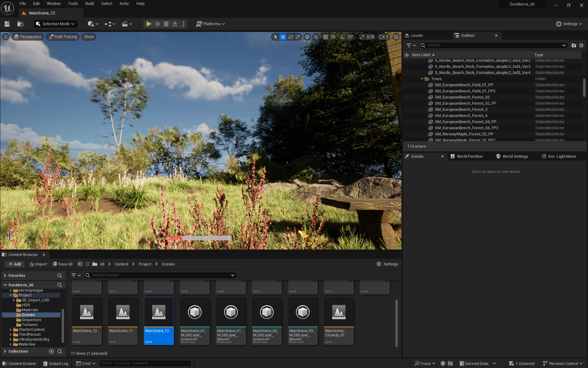Click the Save current level icon

[7, 24]
